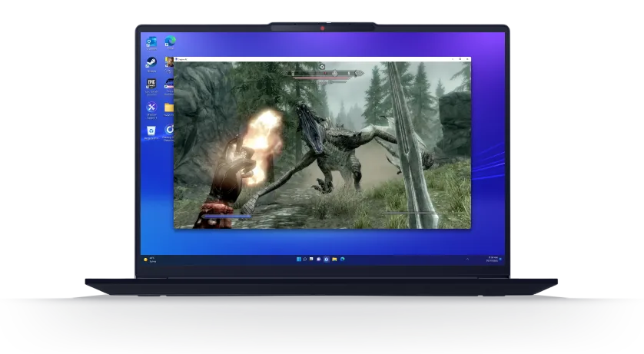The image size is (644, 354).
Task: Open the Outlook desktop shortcut
Action: tap(151, 43)
